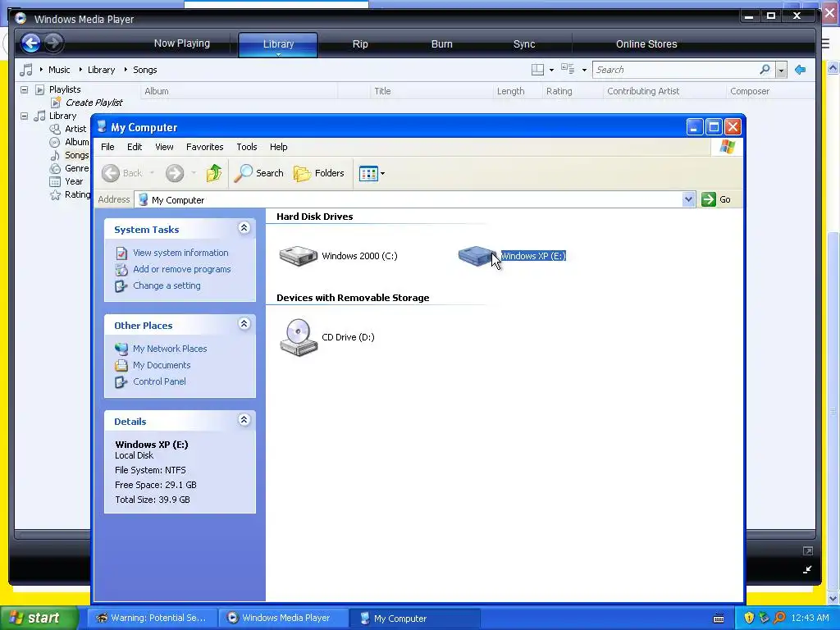Click Change a setting link
Image resolution: width=840 pixels, height=630 pixels.
[167, 285]
